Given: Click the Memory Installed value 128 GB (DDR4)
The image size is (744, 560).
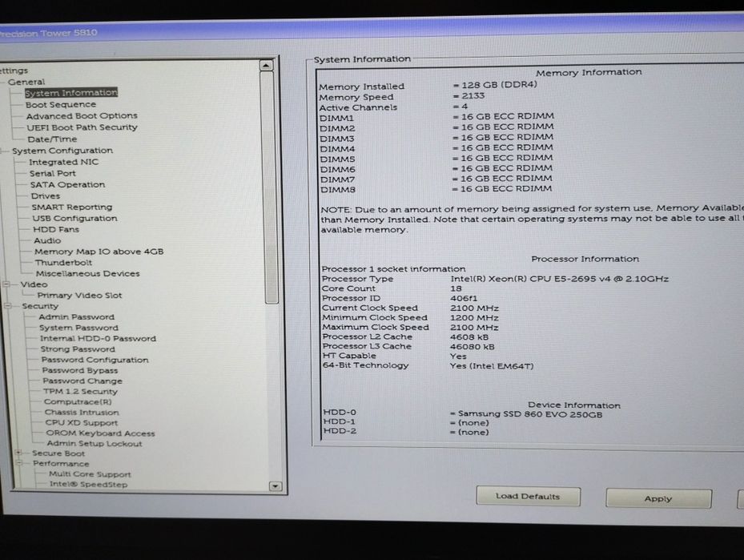Looking at the screenshot, I should tap(499, 84).
